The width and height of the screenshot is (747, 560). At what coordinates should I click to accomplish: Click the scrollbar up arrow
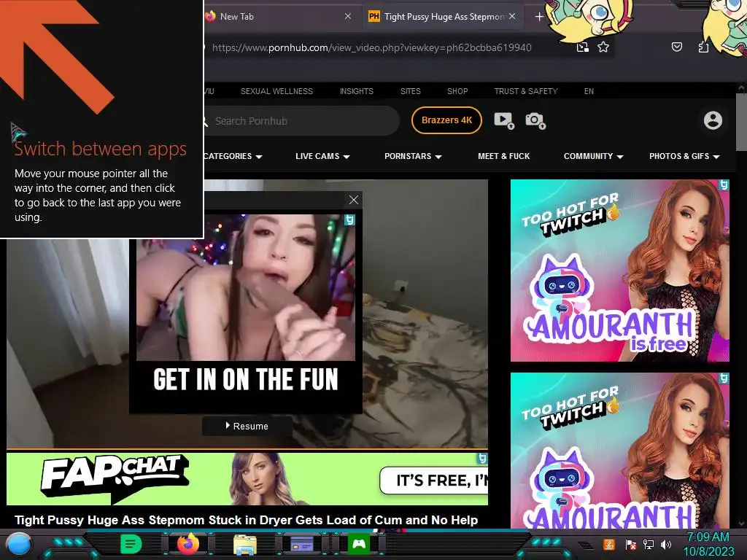click(741, 87)
